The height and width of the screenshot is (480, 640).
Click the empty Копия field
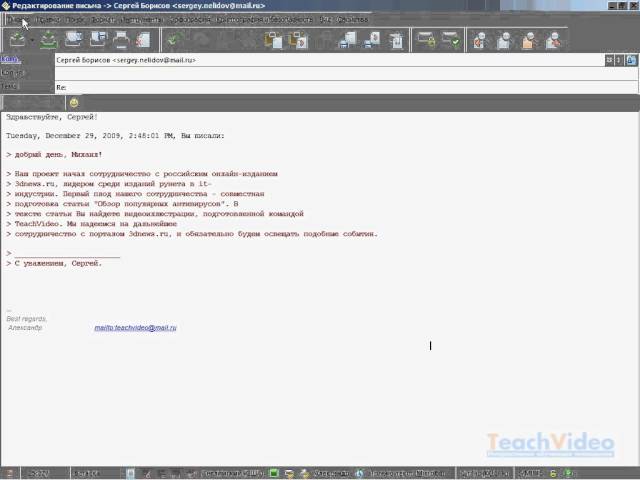347,74
